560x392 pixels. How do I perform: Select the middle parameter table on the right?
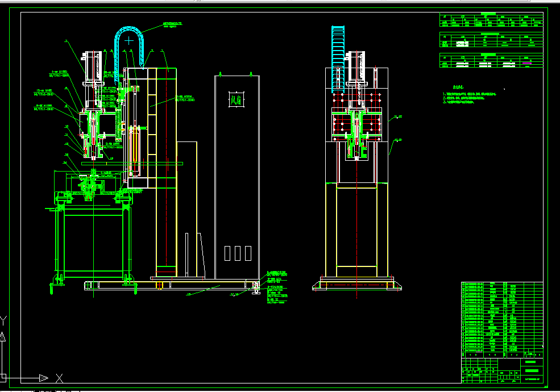click(490, 40)
